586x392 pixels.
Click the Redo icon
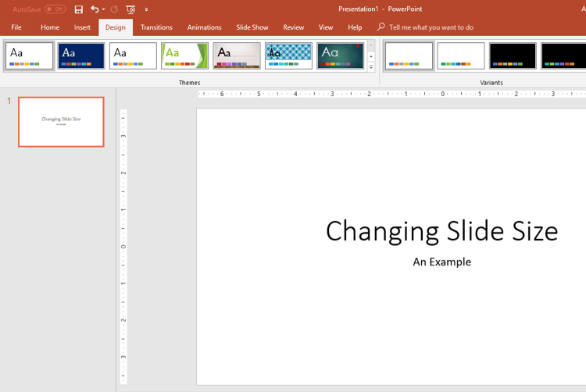tap(114, 9)
